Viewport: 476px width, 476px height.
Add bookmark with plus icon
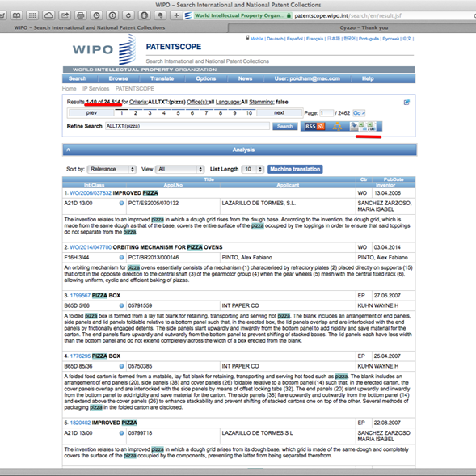176,15
